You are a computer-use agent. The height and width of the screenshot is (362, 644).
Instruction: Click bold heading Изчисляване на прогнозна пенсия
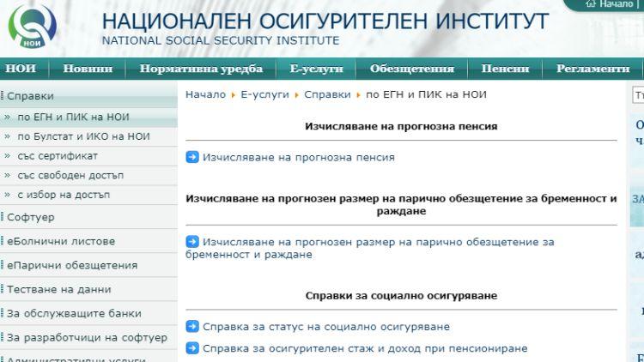click(x=401, y=126)
